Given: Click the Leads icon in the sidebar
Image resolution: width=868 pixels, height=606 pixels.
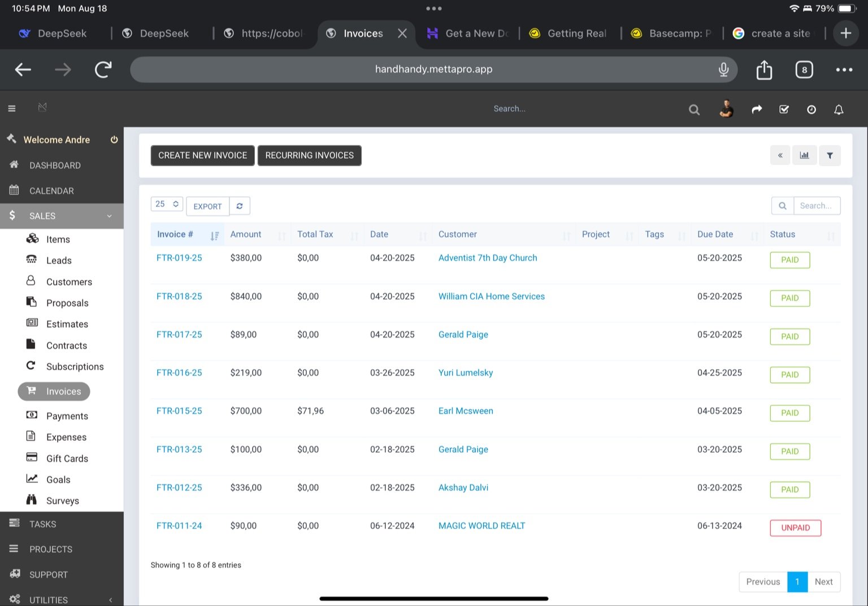Looking at the screenshot, I should tap(32, 259).
